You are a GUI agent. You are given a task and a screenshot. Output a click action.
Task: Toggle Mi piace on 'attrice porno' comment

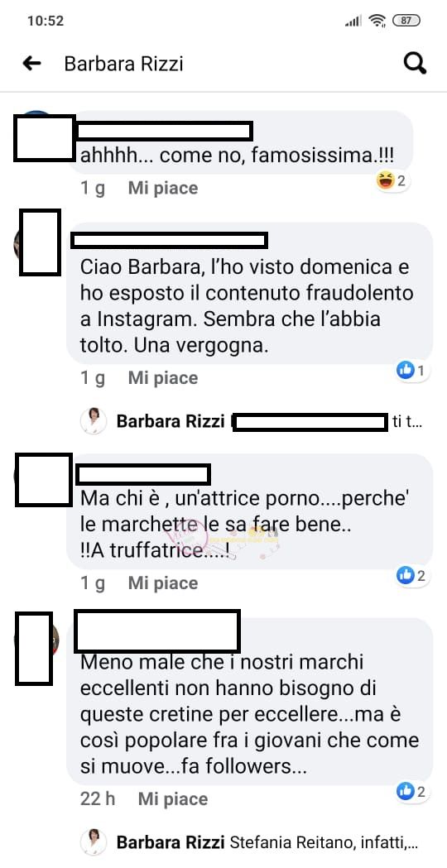click(163, 583)
